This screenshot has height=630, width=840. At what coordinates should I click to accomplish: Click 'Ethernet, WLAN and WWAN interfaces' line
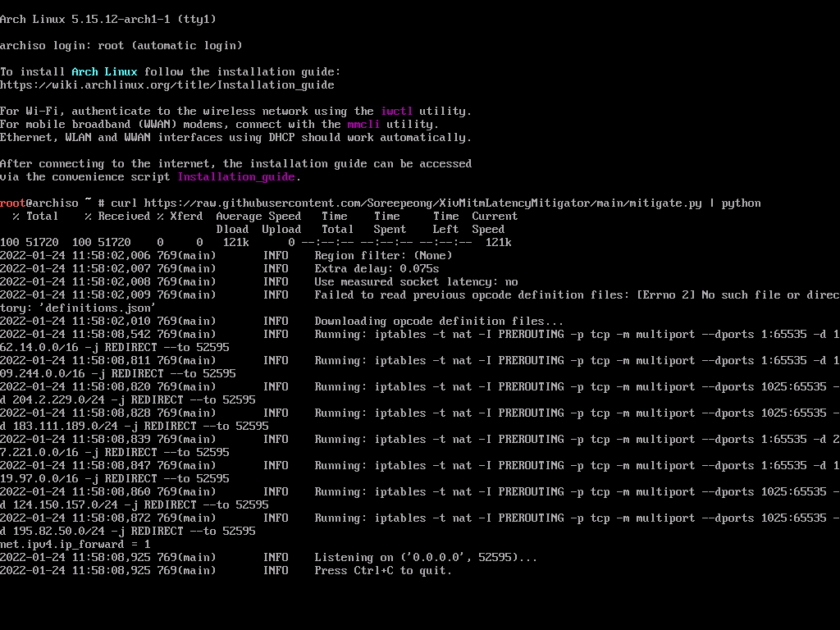[x=235, y=138]
